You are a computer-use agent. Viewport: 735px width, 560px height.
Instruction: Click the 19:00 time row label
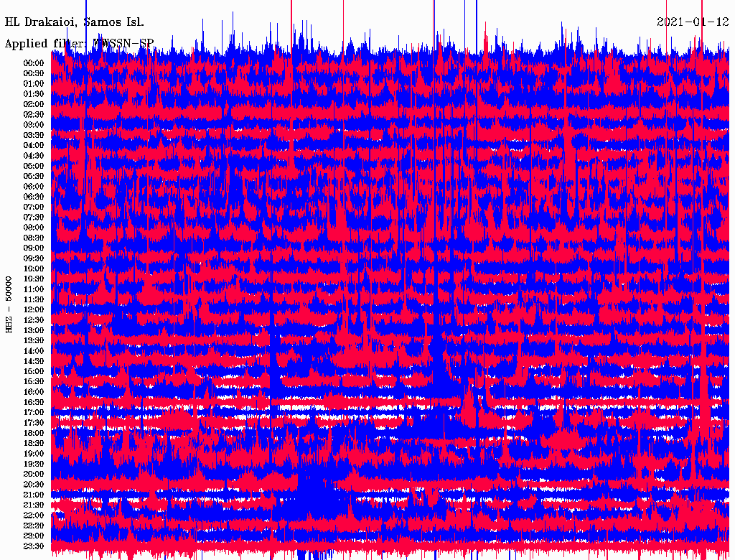pyautogui.click(x=34, y=454)
